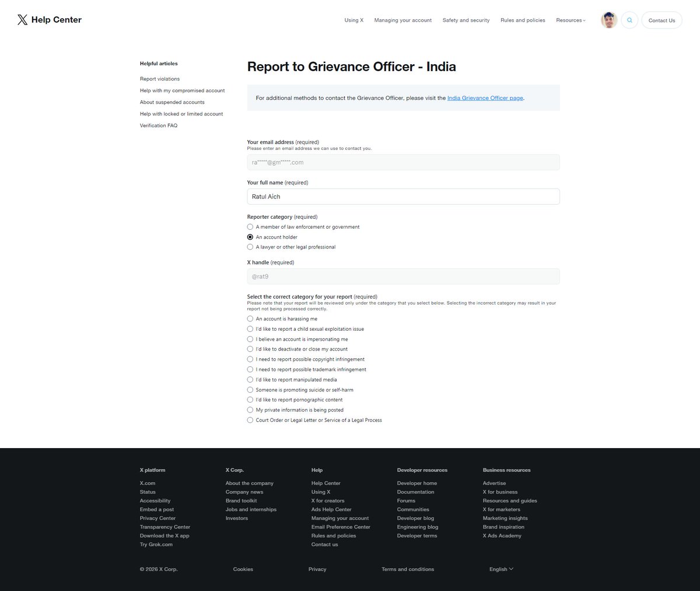Select report manipulated media option
Screen dimensions: 700x591
coord(250,379)
